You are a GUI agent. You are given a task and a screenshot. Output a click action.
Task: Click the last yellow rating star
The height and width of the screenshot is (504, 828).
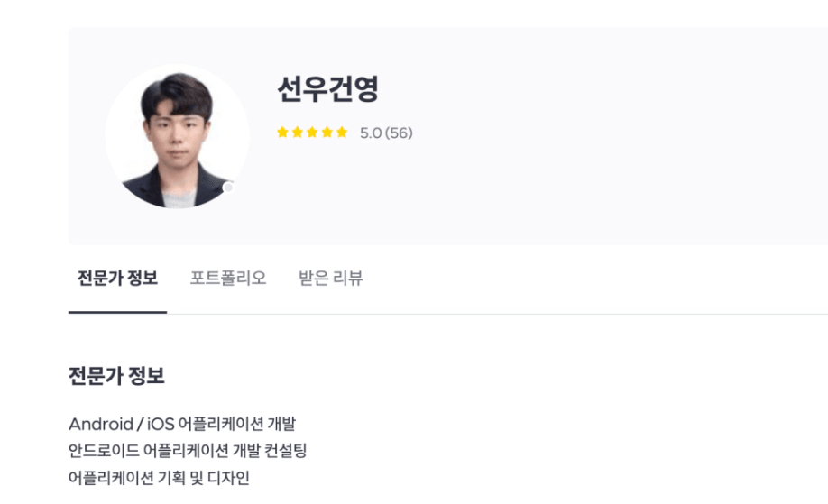click(x=342, y=133)
